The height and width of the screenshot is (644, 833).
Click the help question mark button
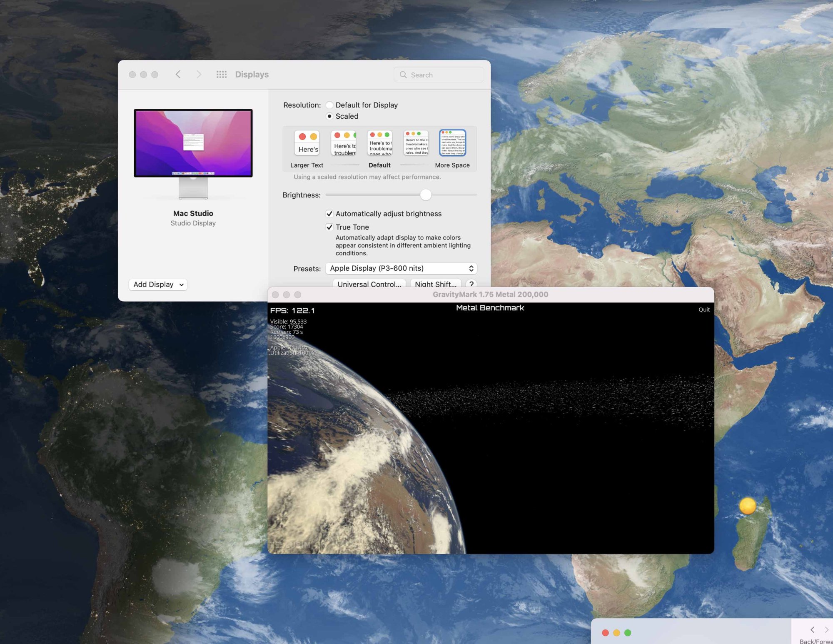point(471,284)
